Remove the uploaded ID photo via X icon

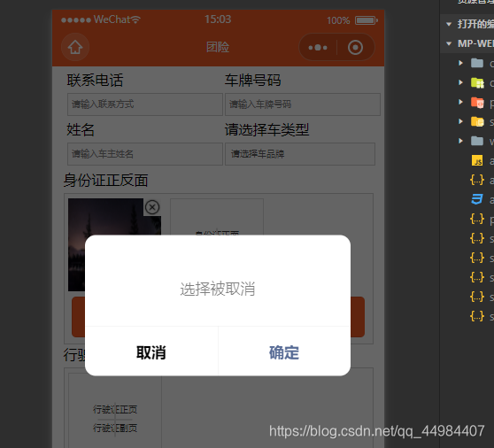click(x=152, y=207)
